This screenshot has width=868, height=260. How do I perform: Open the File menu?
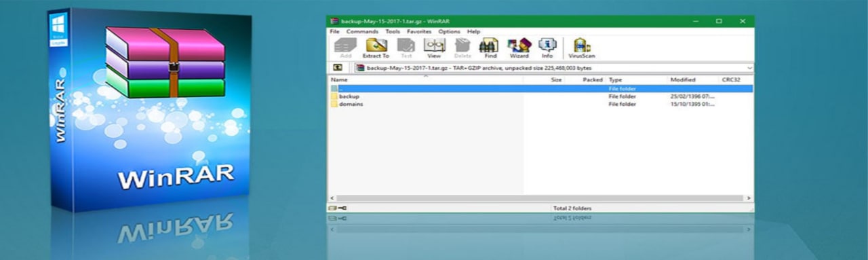click(334, 31)
